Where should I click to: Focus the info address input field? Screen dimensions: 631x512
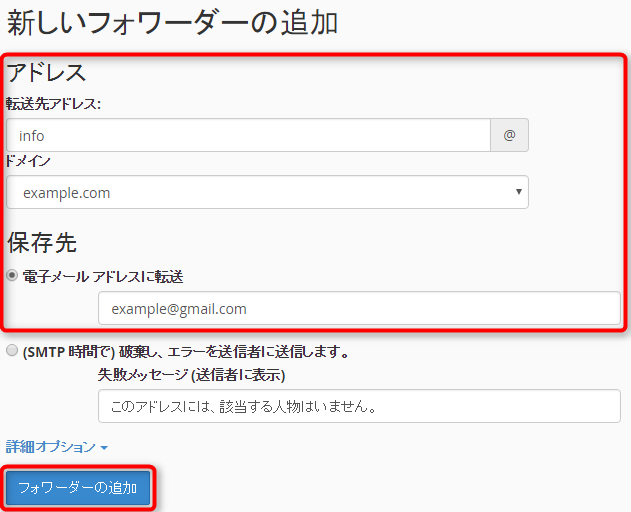click(248, 136)
